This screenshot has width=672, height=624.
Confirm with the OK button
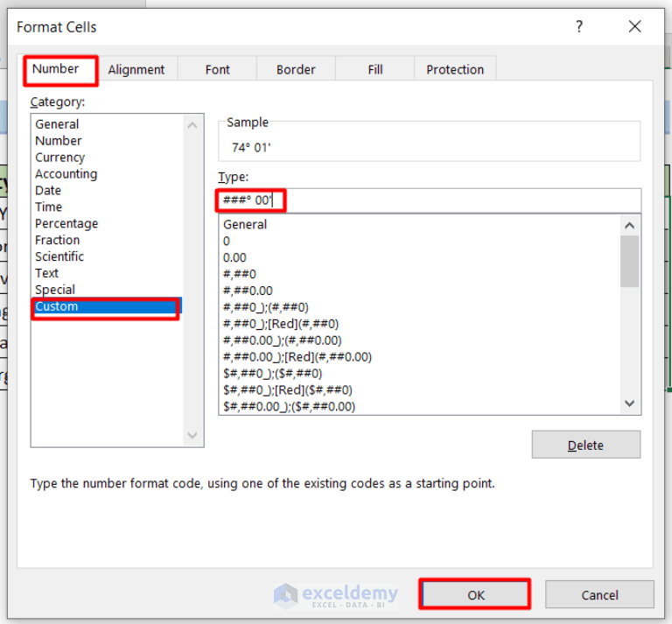[x=475, y=595]
